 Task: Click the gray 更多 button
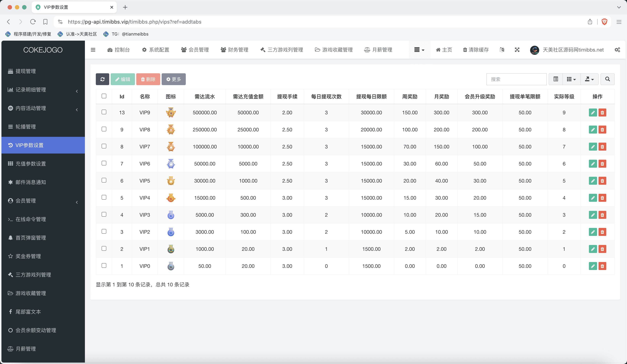click(x=174, y=79)
